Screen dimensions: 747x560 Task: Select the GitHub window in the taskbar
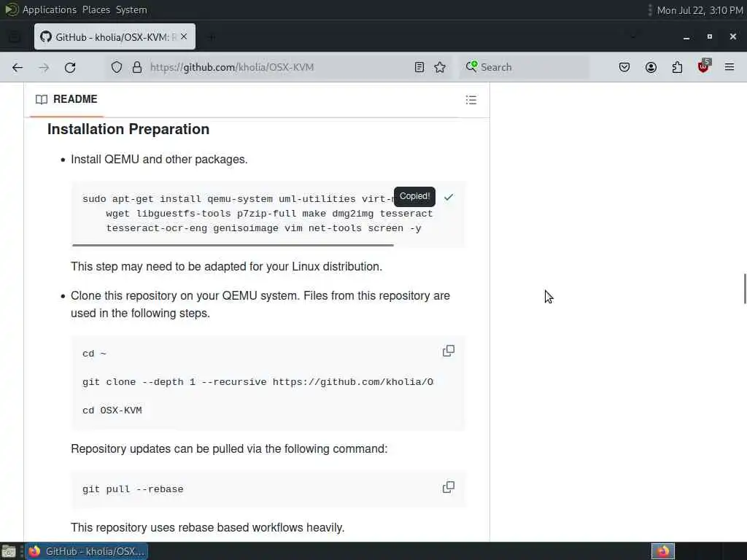pos(87,551)
